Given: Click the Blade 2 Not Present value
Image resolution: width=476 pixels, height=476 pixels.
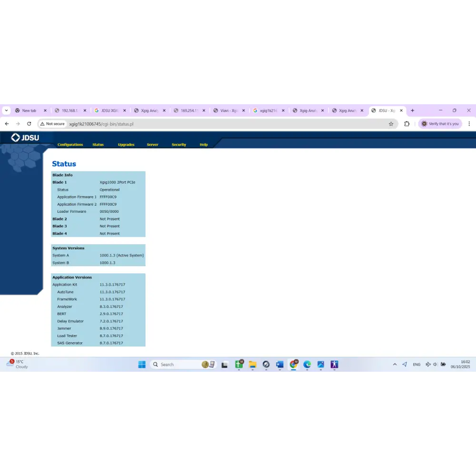Looking at the screenshot, I should 109,219.
